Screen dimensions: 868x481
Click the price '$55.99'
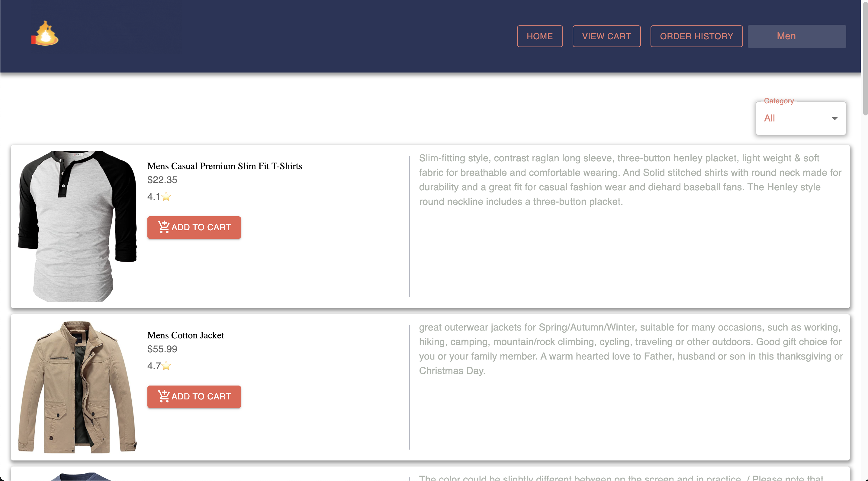pyautogui.click(x=162, y=349)
